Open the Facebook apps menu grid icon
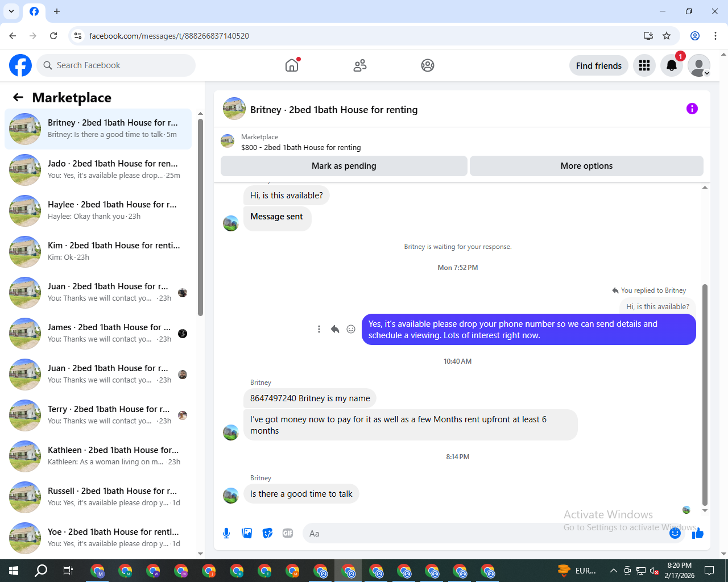This screenshot has height=582, width=728. click(644, 65)
